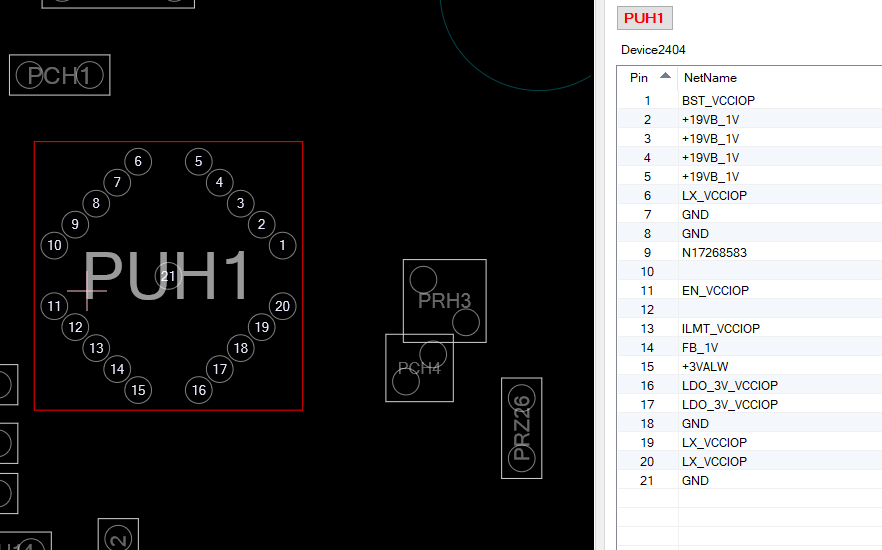Click pad 7 of PUH1 footprint
This screenshot has height=550, width=882.
(117, 182)
